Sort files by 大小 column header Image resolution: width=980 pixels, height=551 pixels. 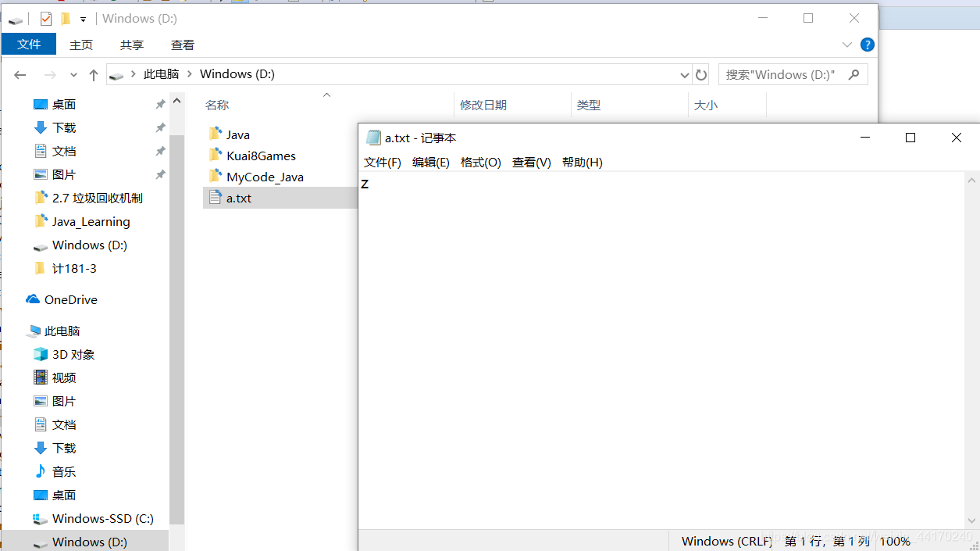706,105
